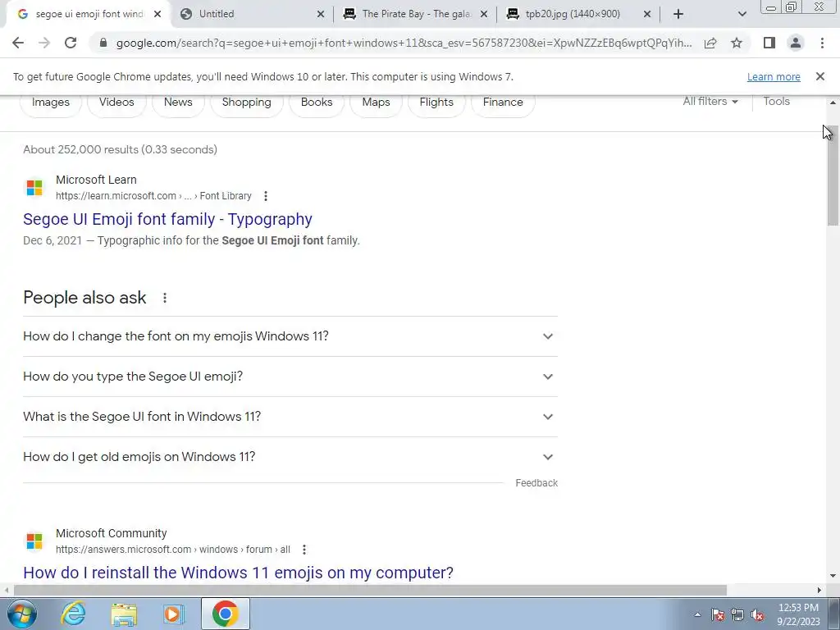Open Windows Media Player from taskbar
The image size is (840, 630).
[173, 614]
